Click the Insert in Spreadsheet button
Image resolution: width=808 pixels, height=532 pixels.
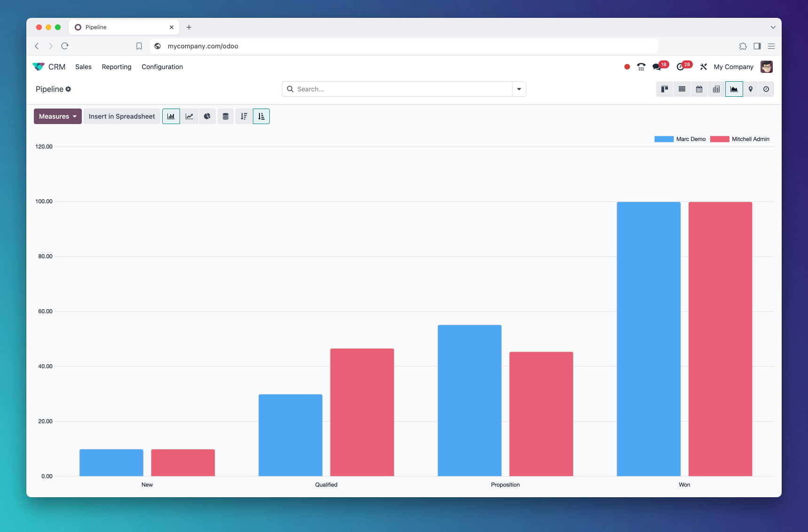[x=121, y=116]
